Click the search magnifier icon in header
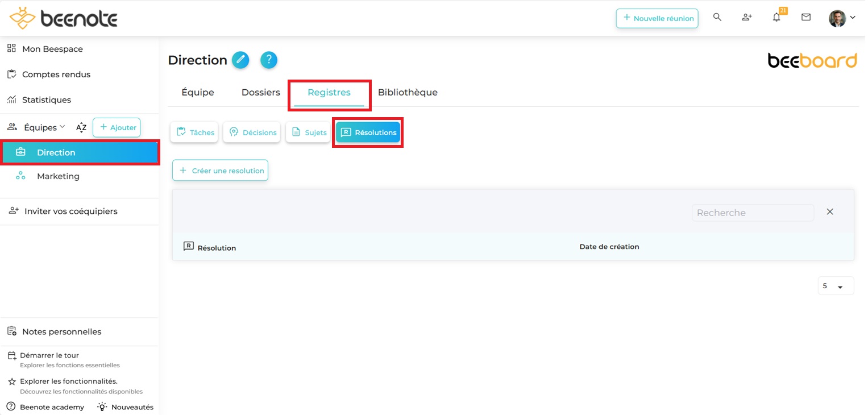Screen dimensions: 868x415 (717, 18)
